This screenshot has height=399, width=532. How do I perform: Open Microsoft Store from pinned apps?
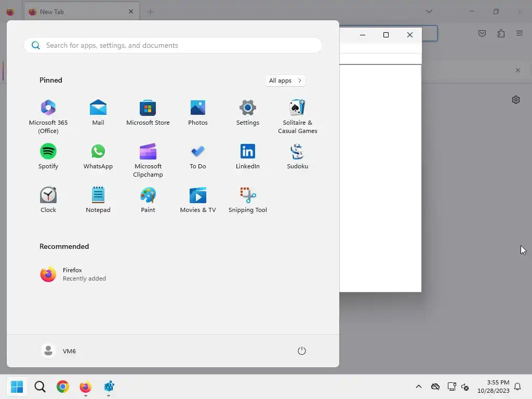coord(148,112)
